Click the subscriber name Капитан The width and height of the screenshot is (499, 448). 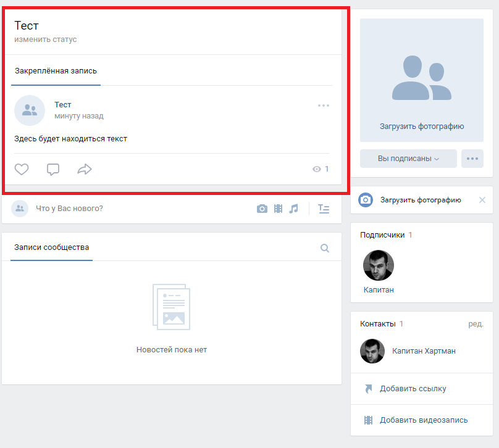[x=379, y=290]
